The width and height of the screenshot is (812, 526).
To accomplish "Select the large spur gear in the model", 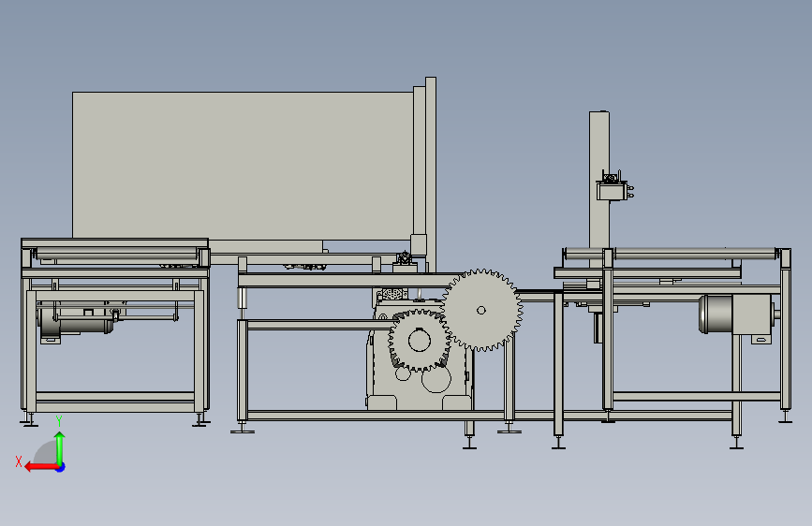I will (x=481, y=310).
